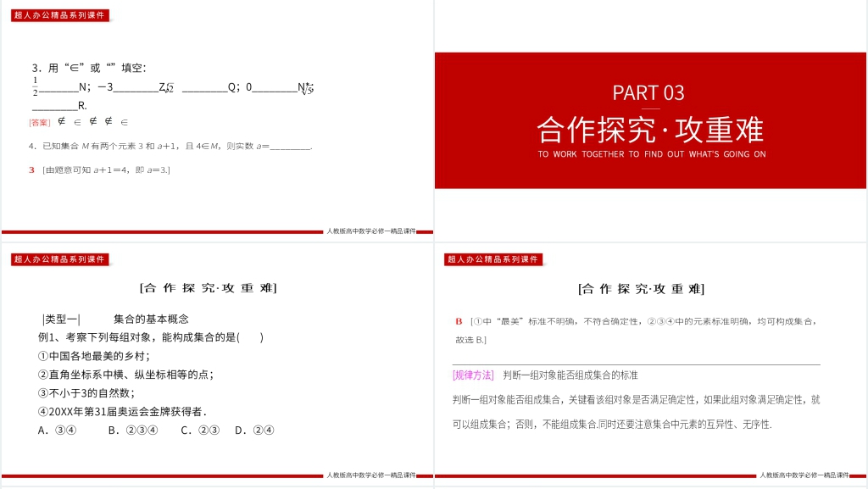868x489 pixels.
Task: Click the red "超人办公精品系列课件" badge on slide one
Action: (x=59, y=14)
